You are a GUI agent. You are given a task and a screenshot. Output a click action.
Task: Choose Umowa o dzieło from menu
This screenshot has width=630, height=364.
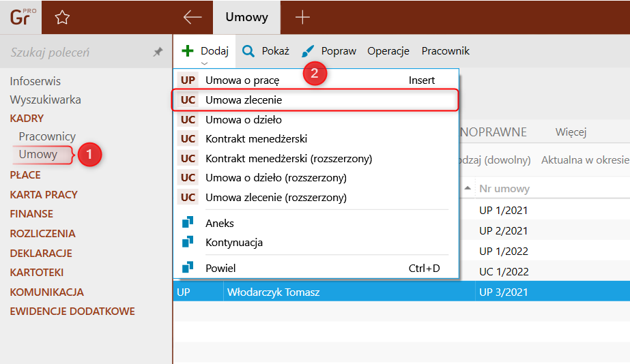tap(316, 119)
